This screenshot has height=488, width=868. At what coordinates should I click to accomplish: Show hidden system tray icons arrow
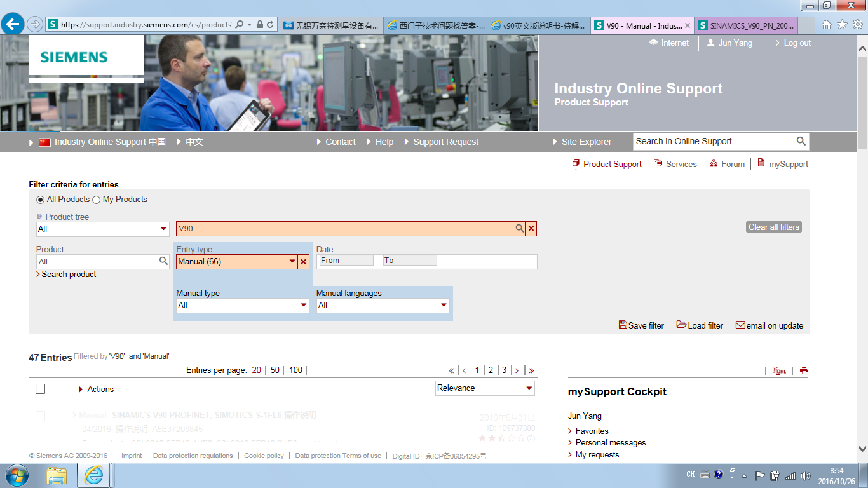point(744,476)
